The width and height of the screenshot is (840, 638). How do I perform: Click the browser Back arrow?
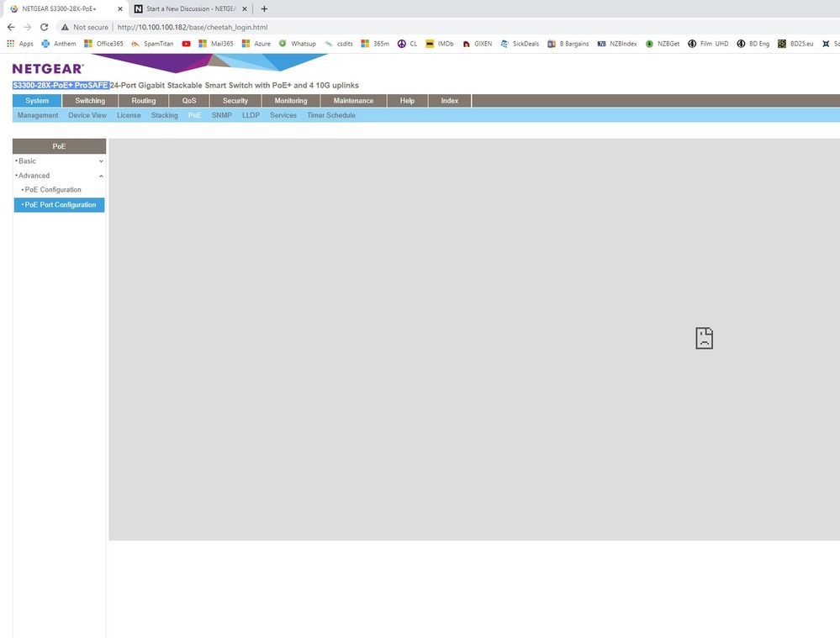(x=11, y=27)
